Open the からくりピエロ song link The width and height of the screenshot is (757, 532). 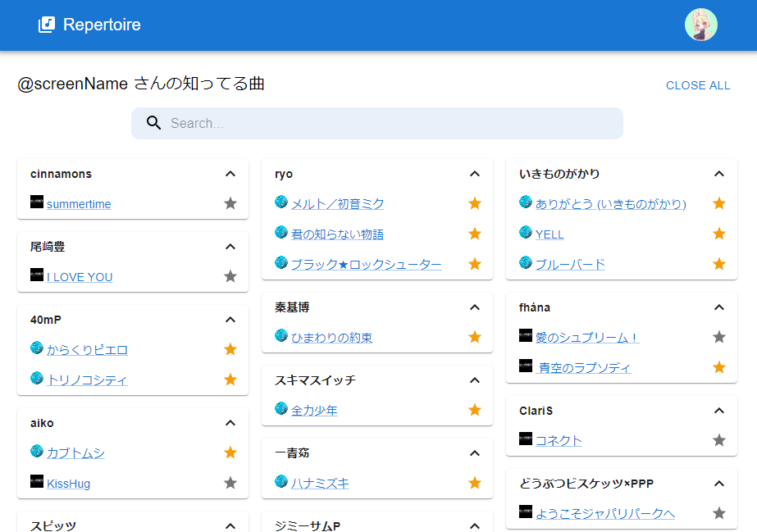point(87,350)
